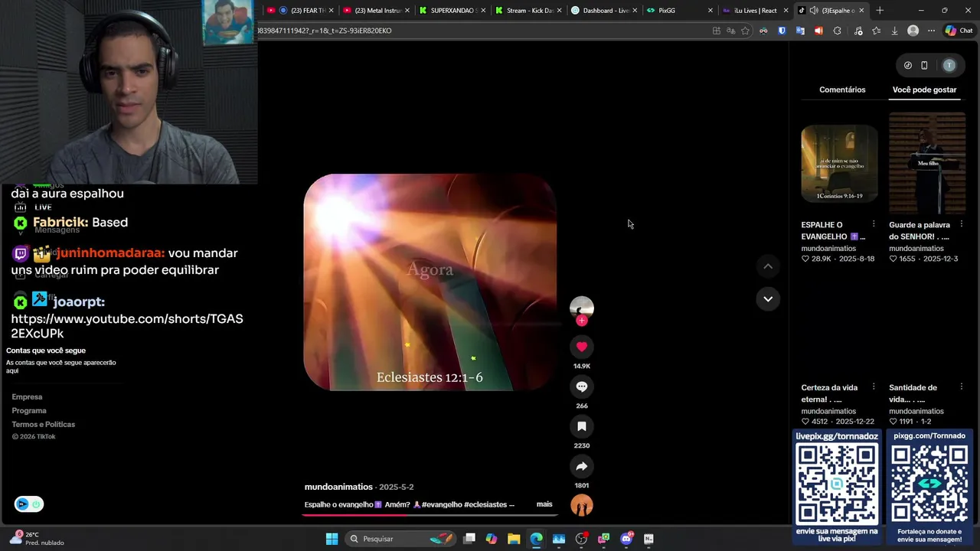Open the Programa footer link
The height and width of the screenshot is (551, 980).
point(29,410)
